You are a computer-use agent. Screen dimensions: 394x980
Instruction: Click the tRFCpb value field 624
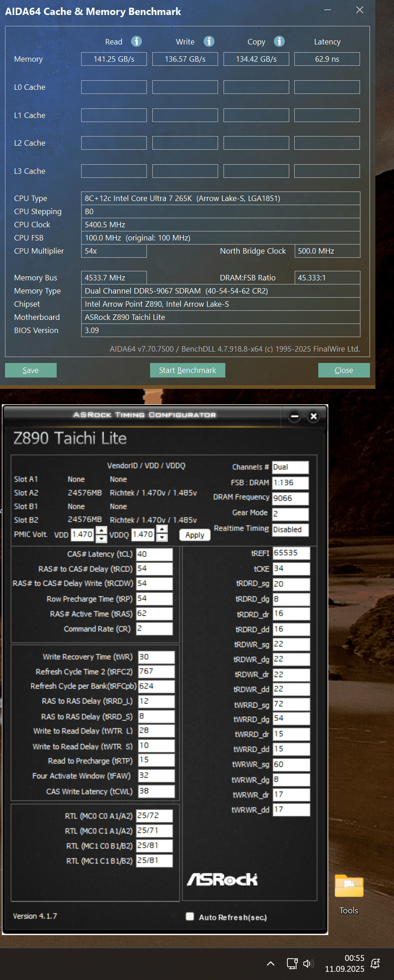pyautogui.click(x=156, y=686)
